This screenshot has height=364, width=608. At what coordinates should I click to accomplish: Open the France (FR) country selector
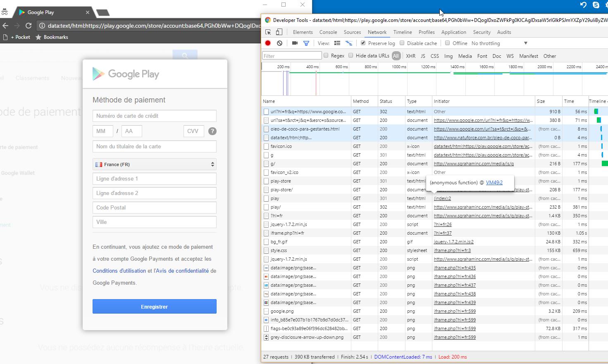(x=155, y=164)
